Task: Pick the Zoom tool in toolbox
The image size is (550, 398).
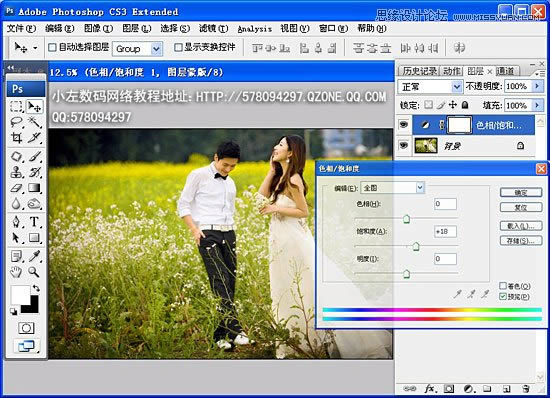Action: [34, 272]
